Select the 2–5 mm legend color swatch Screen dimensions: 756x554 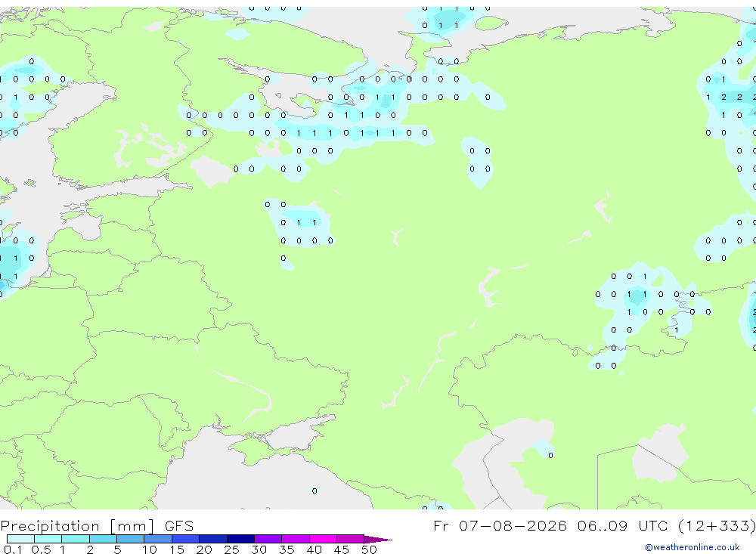(x=103, y=539)
